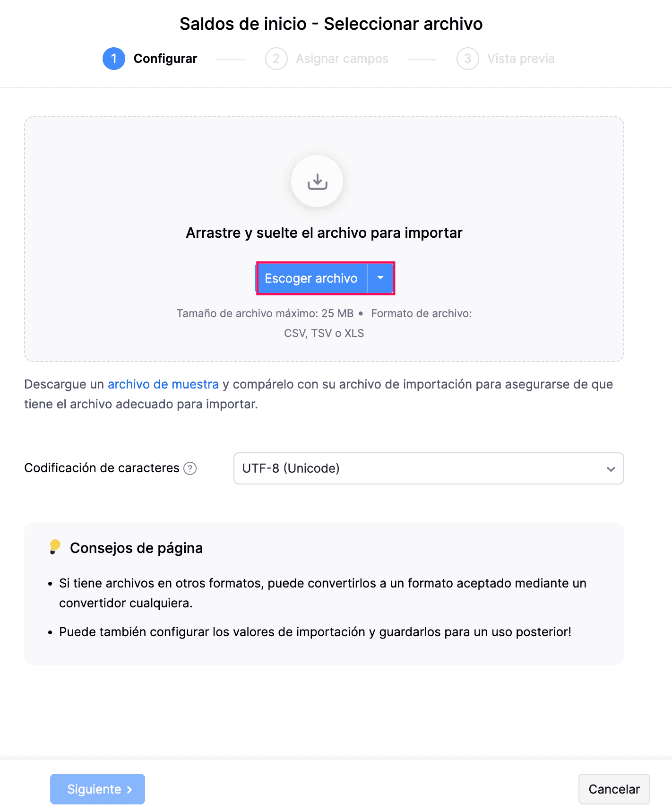Click the help icon beside Codificación de caracteres
The image size is (672, 812).
click(x=190, y=468)
